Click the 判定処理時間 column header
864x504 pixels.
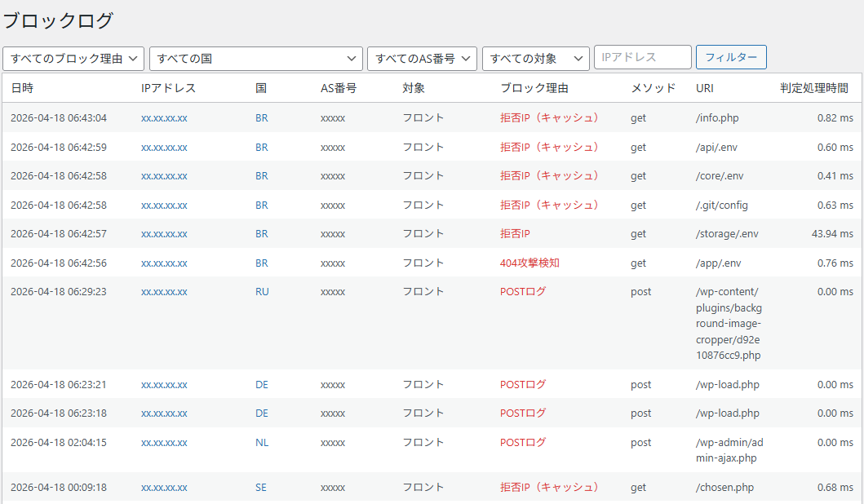[814, 88]
